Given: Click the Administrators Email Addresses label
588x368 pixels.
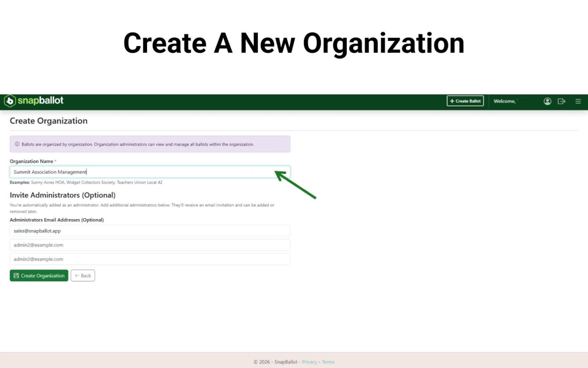Looking at the screenshot, I should (x=57, y=220).
